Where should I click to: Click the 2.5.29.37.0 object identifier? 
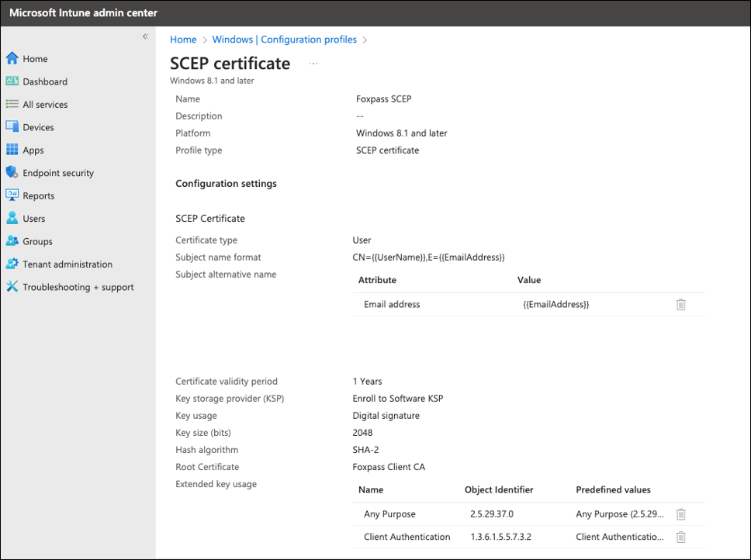point(492,514)
